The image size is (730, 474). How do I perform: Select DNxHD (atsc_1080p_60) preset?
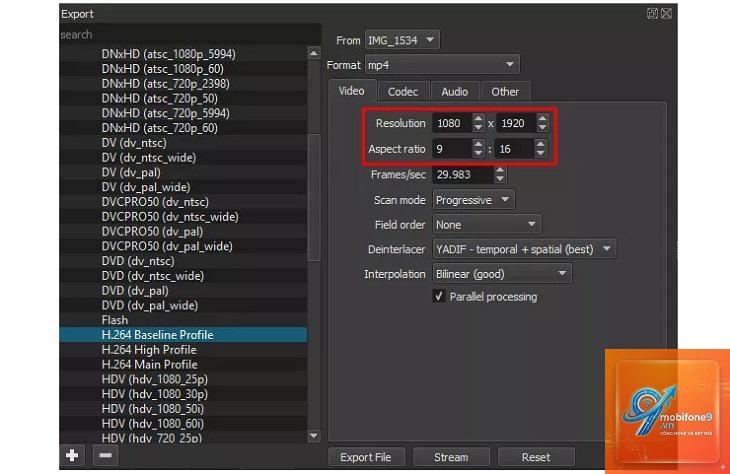click(x=183, y=69)
